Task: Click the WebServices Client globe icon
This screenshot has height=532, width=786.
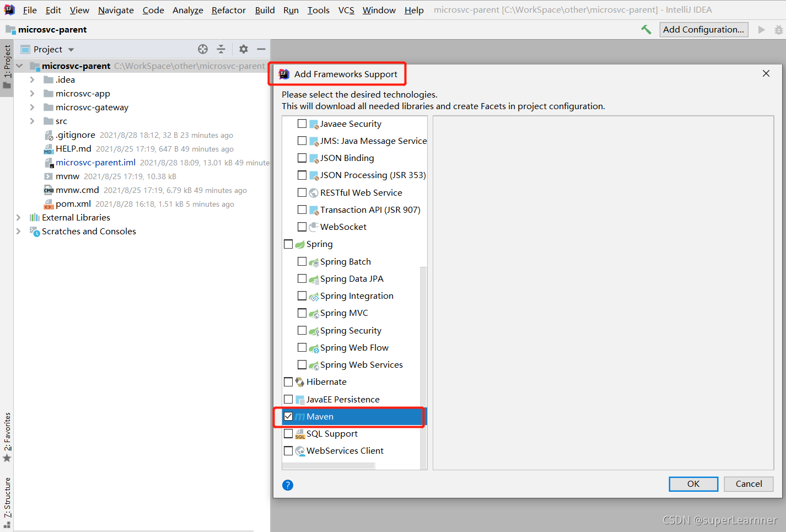Action: click(300, 451)
